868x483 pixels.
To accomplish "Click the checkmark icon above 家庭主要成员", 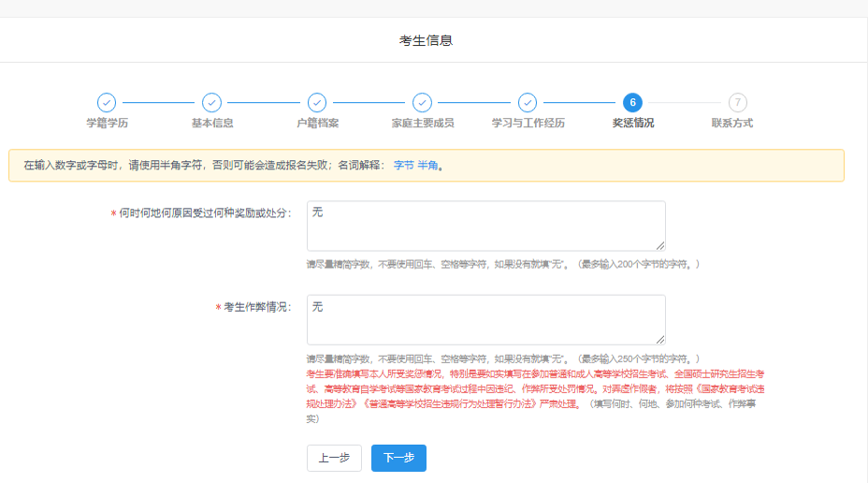I will tap(423, 102).
